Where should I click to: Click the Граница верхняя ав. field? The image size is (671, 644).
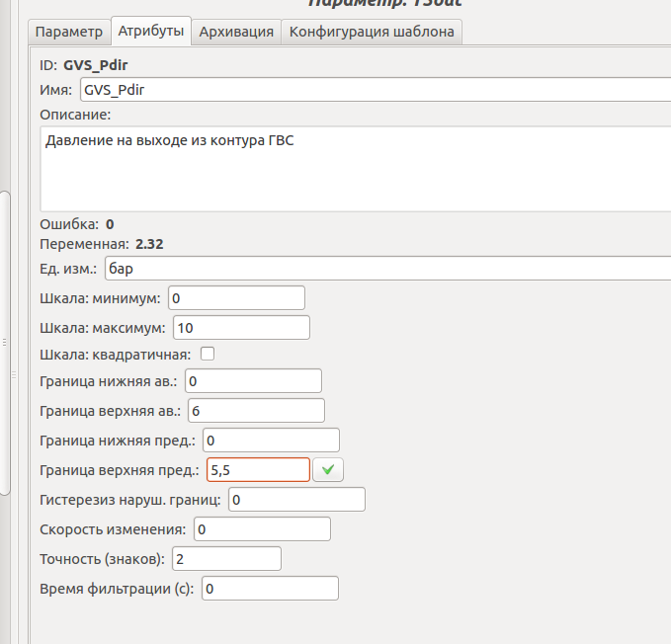[x=255, y=410]
